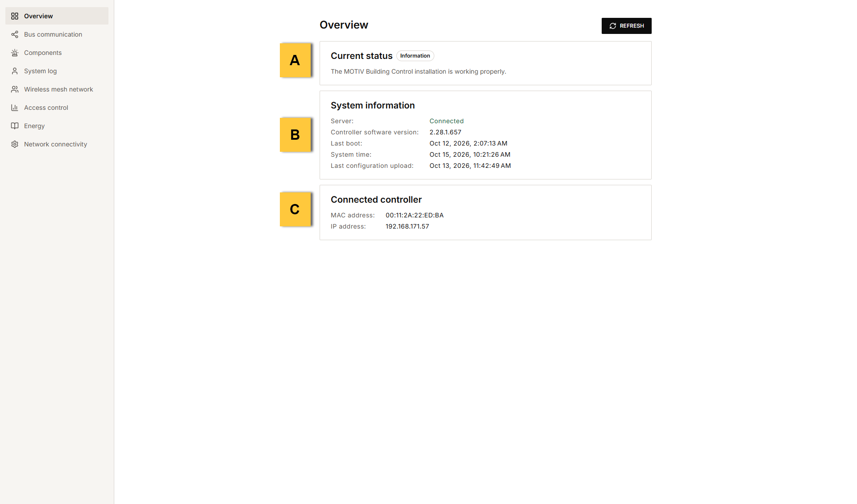The height and width of the screenshot is (504, 857).
Task: Click IP address 192.168.171.57
Action: pos(407,226)
